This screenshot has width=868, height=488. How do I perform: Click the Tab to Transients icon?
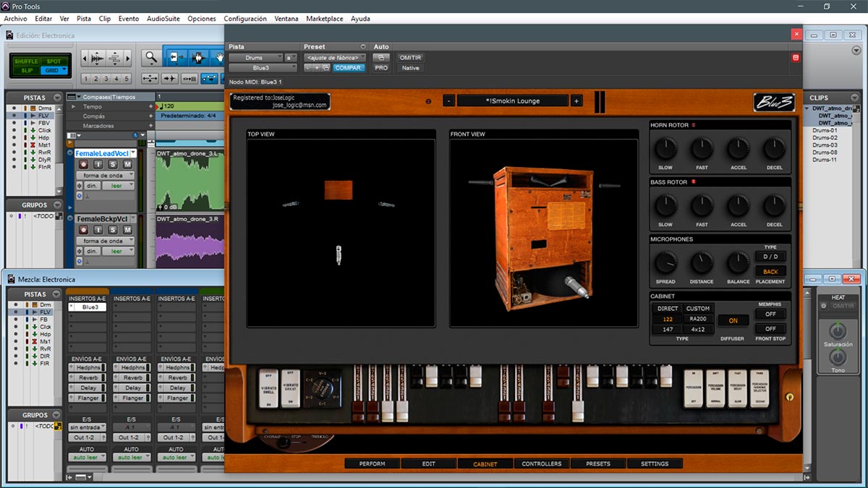tap(170, 78)
